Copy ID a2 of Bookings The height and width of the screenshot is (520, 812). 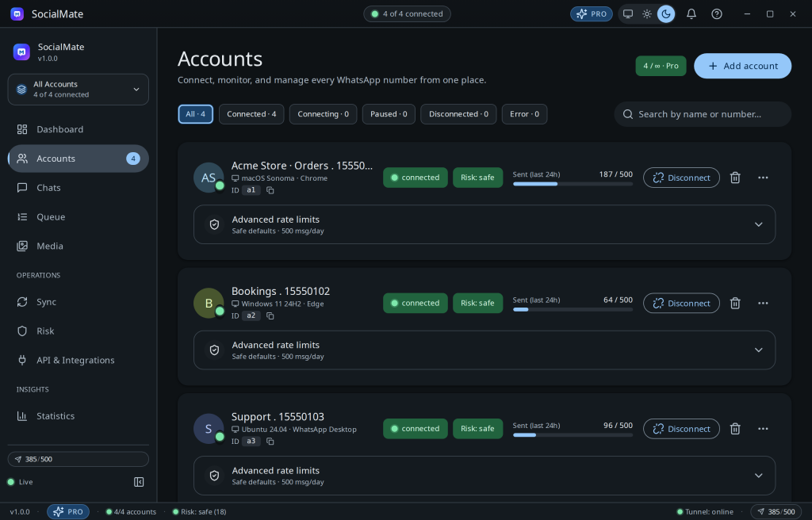(x=270, y=316)
